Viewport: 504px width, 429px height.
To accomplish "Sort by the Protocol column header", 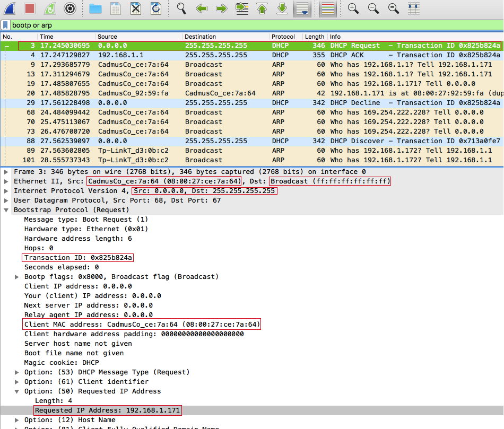I will pyautogui.click(x=285, y=37).
